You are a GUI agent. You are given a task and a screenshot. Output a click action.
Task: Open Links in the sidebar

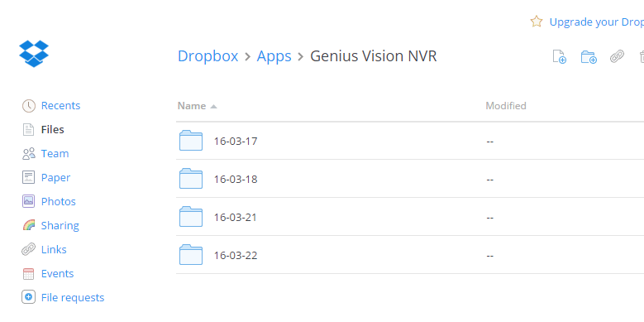coord(54,250)
